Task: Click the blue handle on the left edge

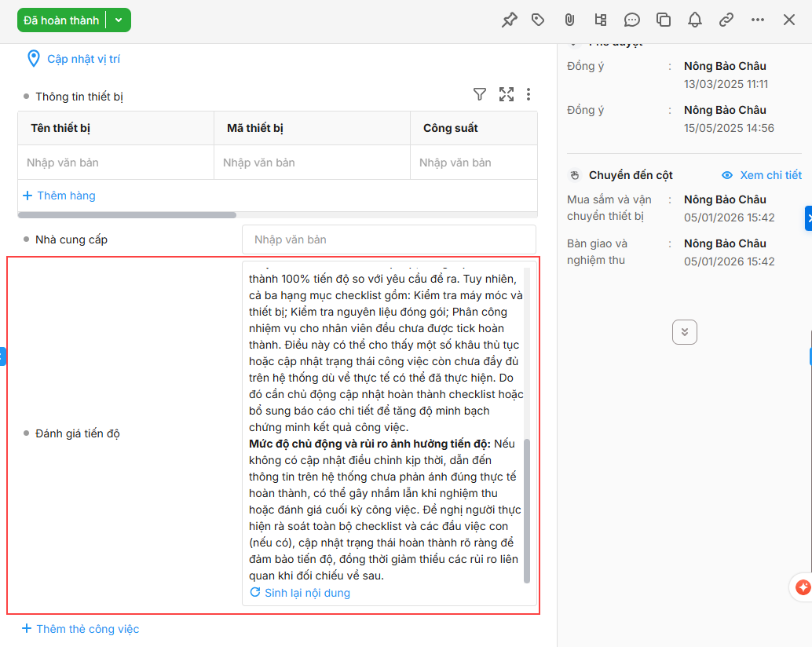Action: [x=2, y=356]
